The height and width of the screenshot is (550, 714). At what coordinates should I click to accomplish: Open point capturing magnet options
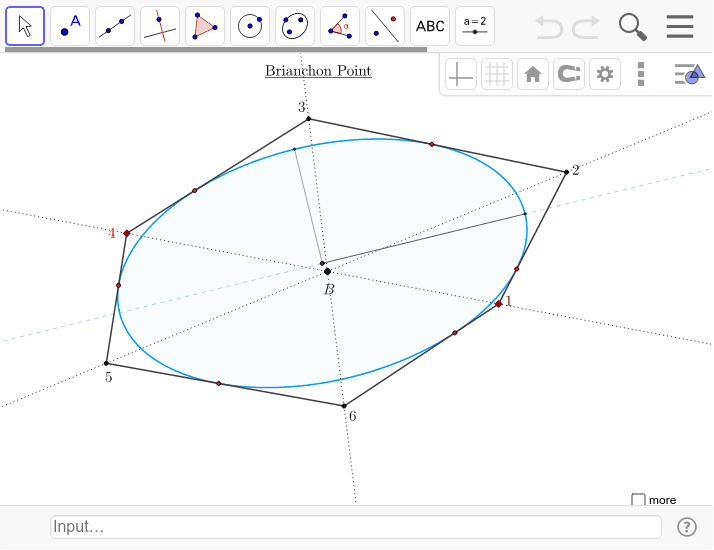click(569, 74)
